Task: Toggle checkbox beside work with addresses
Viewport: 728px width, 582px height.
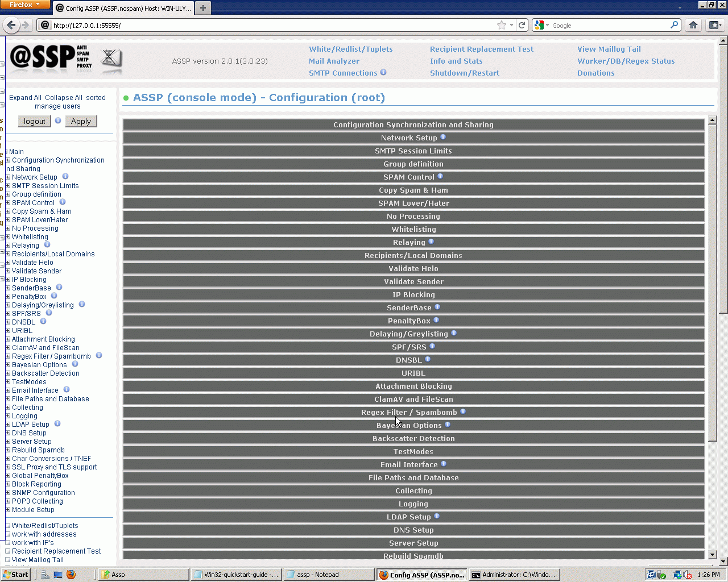Action: point(8,534)
